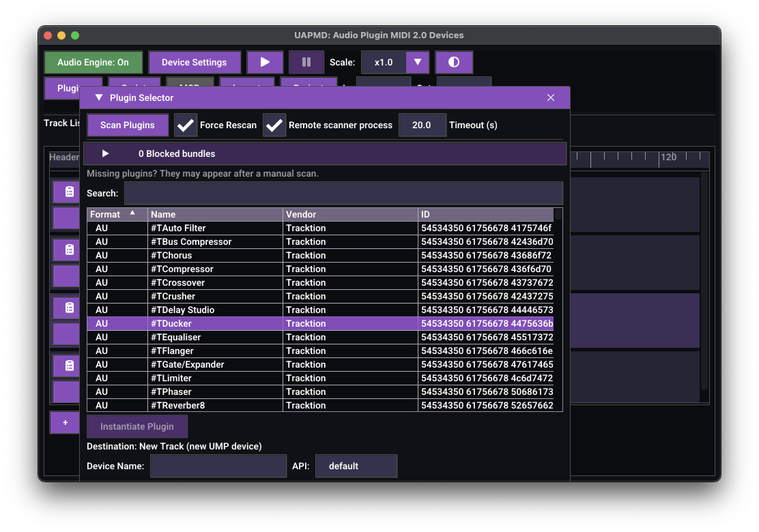Select the #TPhaser plugin row

(x=320, y=391)
